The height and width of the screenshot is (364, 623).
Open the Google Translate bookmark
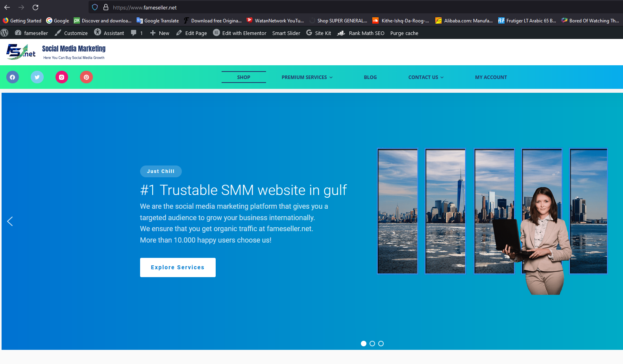[157, 21]
